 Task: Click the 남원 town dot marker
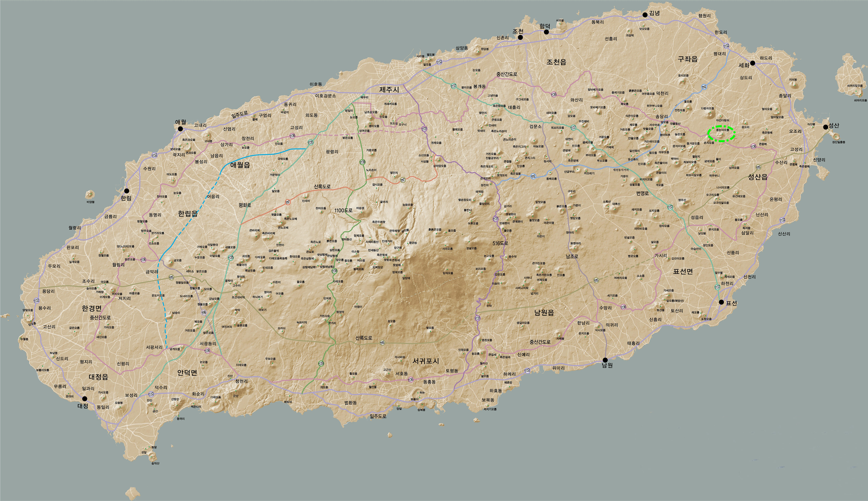pyautogui.click(x=605, y=360)
